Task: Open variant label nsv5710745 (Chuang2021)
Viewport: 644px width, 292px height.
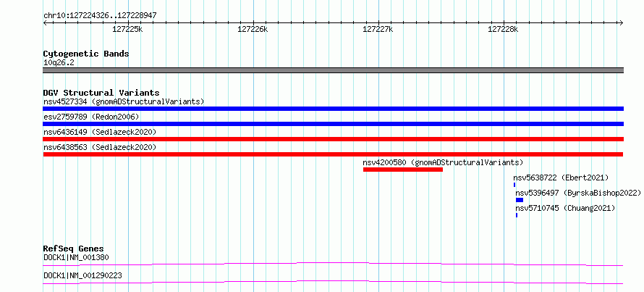Action: click(565, 208)
